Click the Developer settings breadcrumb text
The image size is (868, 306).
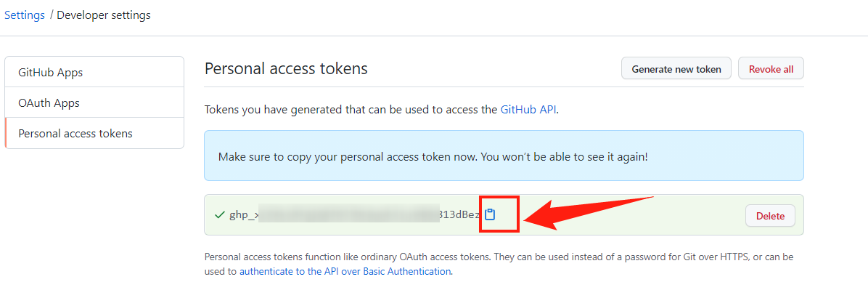[x=104, y=15]
